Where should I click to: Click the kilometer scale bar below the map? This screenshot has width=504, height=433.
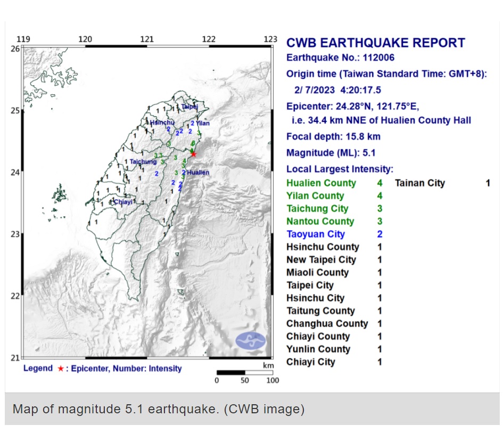pyautogui.click(x=244, y=373)
